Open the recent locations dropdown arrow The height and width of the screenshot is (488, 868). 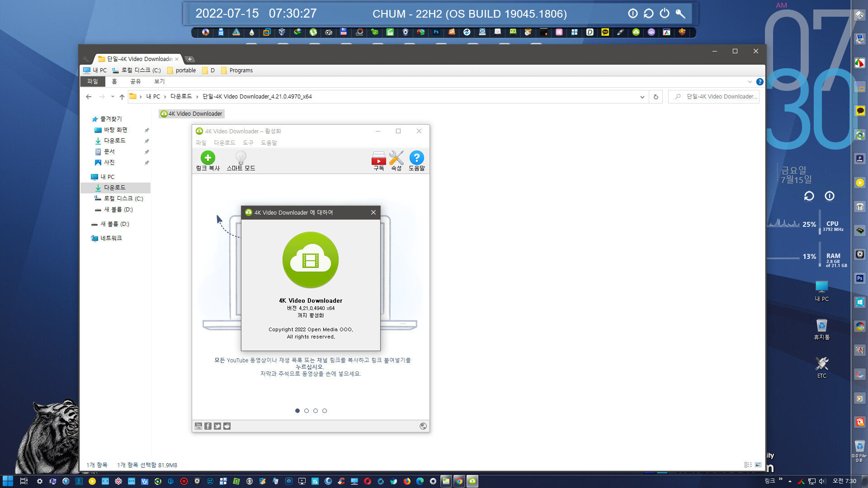113,97
